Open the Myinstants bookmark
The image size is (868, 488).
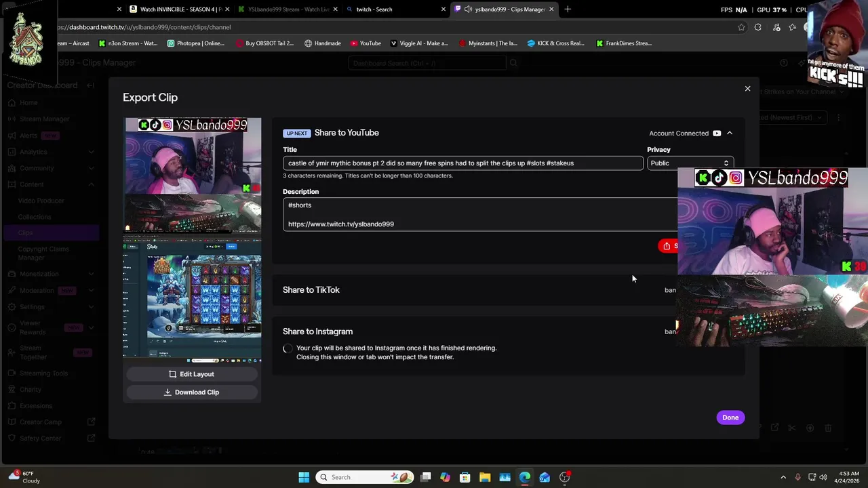coord(488,43)
